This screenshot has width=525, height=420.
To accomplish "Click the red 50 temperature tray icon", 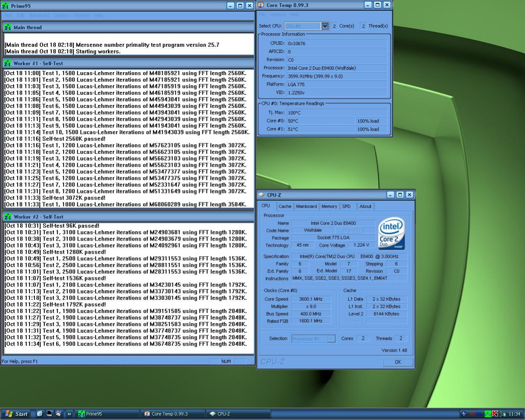I will pyautogui.click(x=472, y=414).
